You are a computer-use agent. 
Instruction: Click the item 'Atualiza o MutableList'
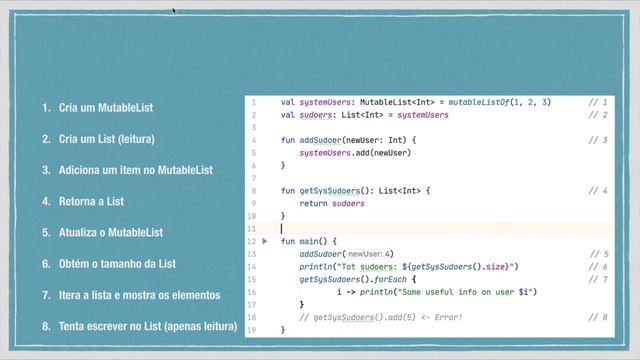click(x=111, y=233)
